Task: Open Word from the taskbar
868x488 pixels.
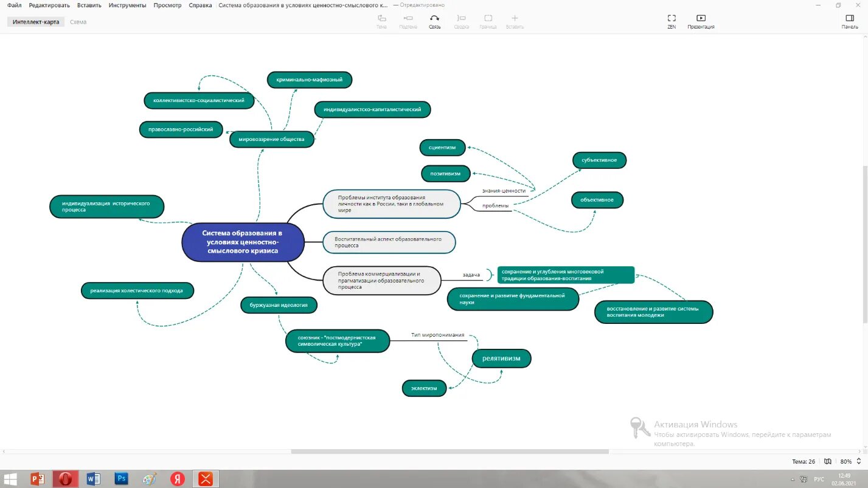Action: click(93, 479)
